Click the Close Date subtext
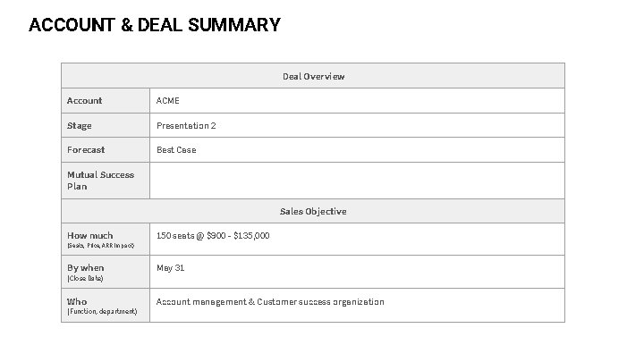This screenshot has width=644, height=362. click(85, 278)
